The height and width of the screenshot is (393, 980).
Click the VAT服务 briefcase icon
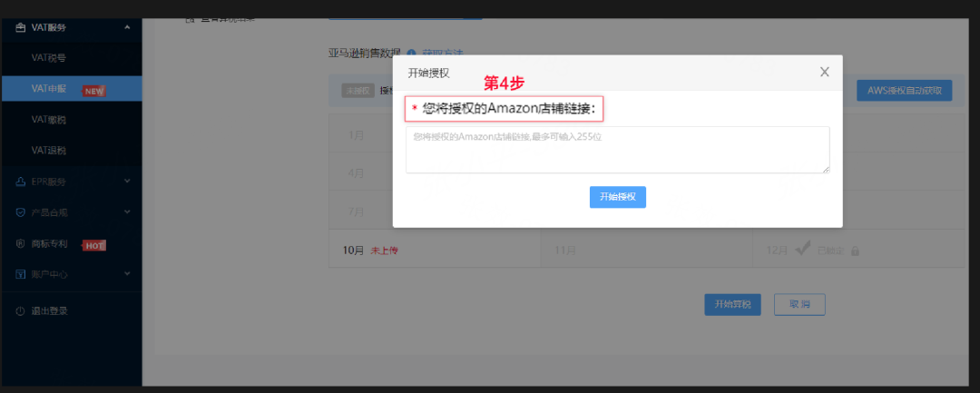20,27
